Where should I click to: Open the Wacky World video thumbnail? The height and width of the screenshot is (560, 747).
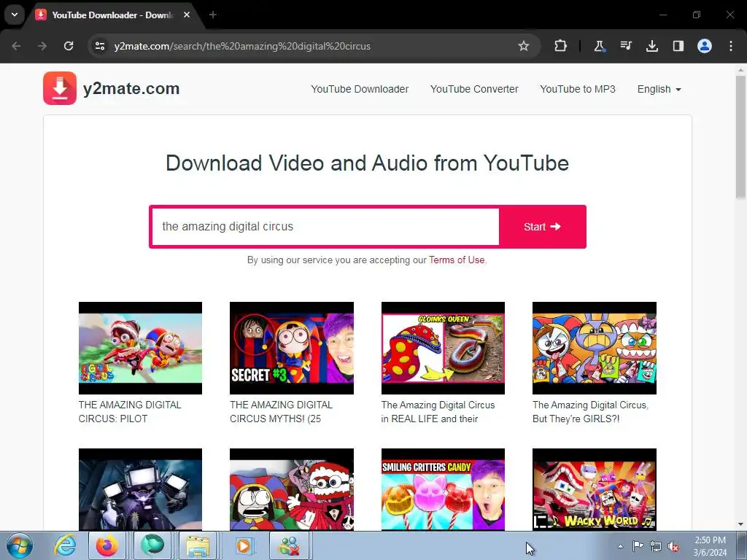pyautogui.click(x=594, y=489)
